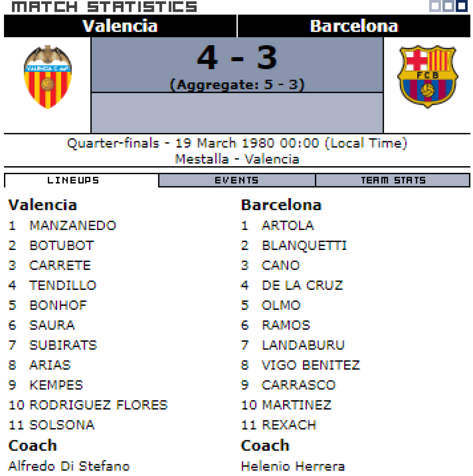Image resolution: width=473 pixels, height=476 pixels.
Task: Open coach Alfredo Di Stefano
Action: [x=69, y=466]
